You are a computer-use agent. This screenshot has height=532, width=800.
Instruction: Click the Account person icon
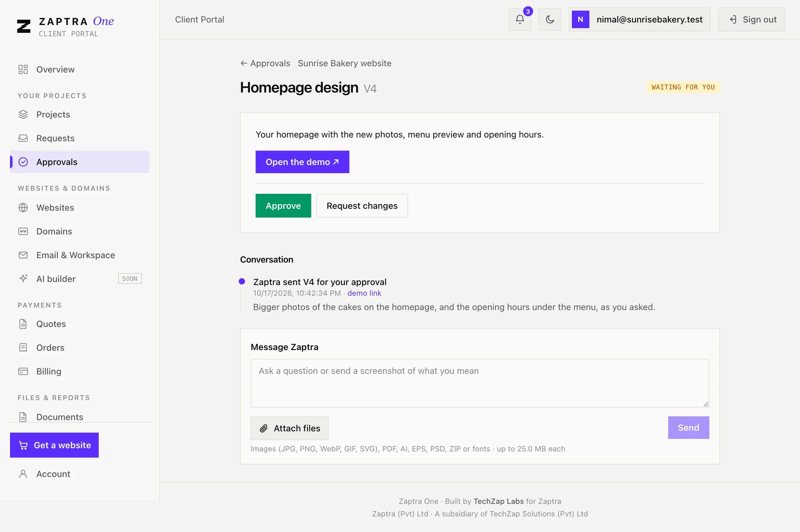pos(23,474)
